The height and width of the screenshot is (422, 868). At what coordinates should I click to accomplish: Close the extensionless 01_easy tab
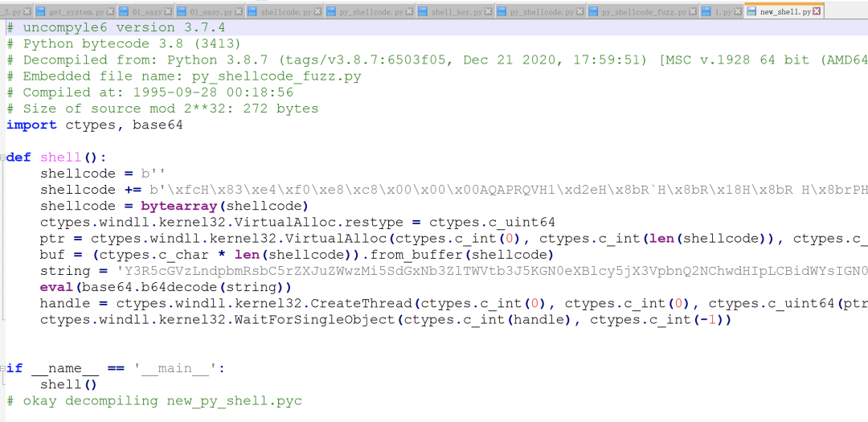[168, 11]
